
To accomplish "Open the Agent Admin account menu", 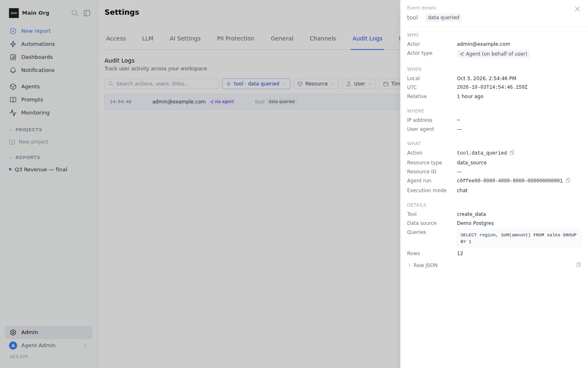I will click(x=49, y=346).
